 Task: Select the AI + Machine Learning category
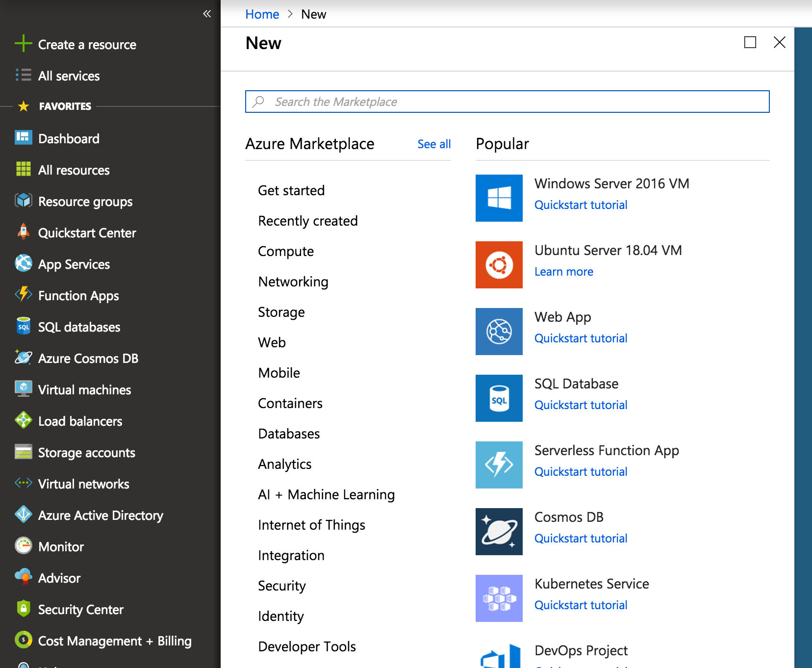pyautogui.click(x=326, y=494)
